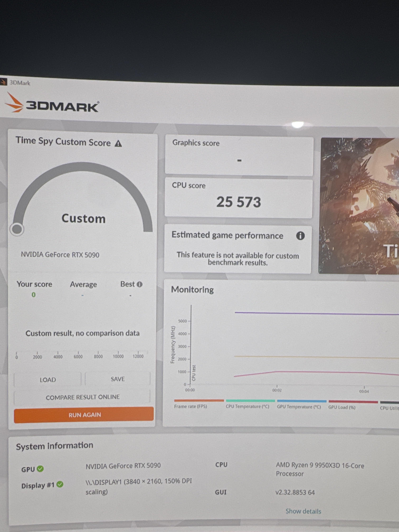
Task: Click the green check next to GPU
Action: [x=40, y=469]
